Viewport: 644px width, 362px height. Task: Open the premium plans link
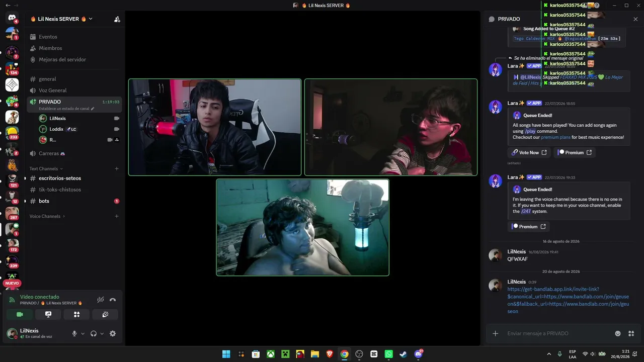(x=555, y=137)
